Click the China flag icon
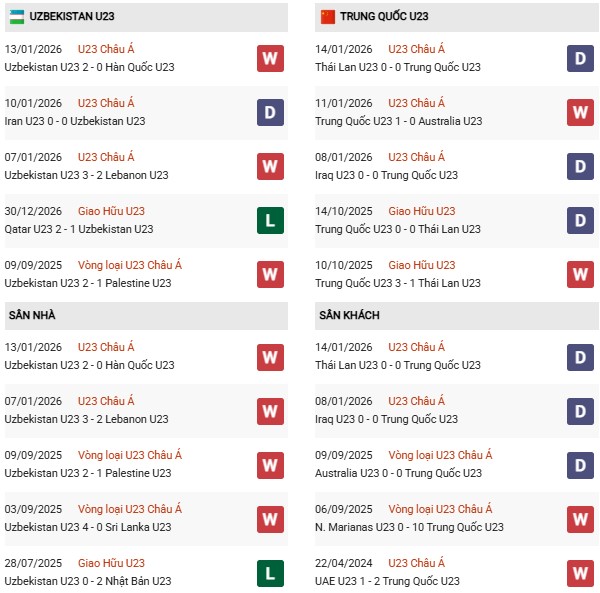 coord(327,17)
